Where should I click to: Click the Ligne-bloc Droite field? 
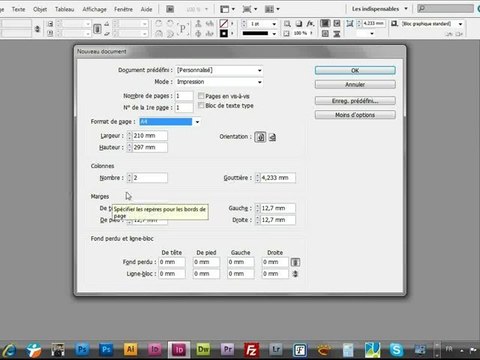(x=275, y=274)
